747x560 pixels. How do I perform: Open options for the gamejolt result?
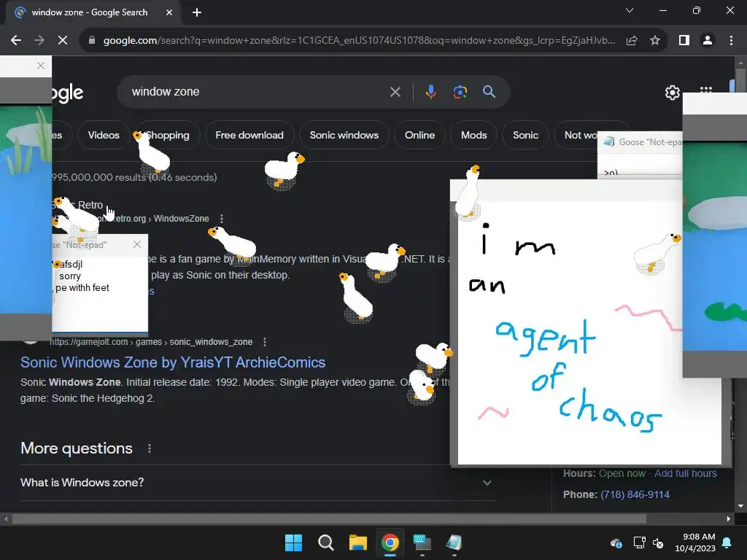pyautogui.click(x=264, y=342)
